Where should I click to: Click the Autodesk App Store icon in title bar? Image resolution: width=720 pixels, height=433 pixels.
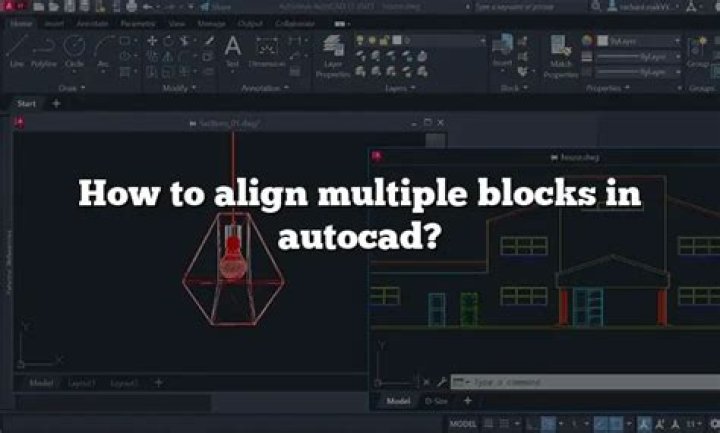pos(691,6)
